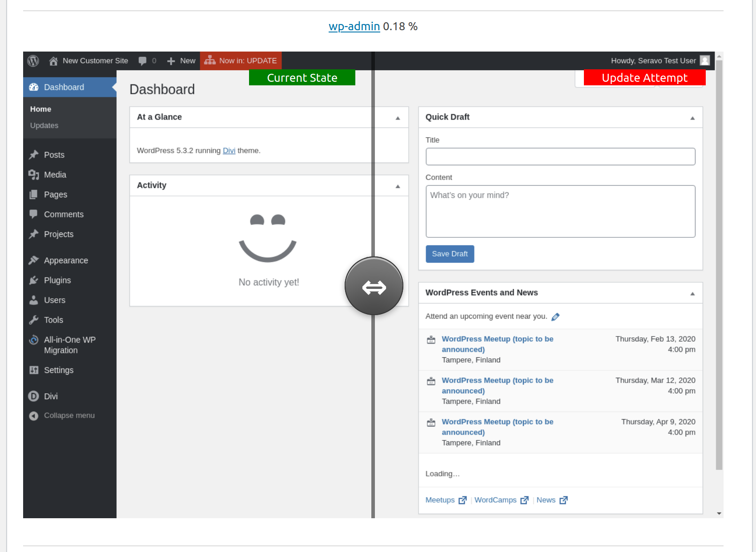This screenshot has width=756, height=552.
Task: Click the Media icon in sidebar
Action: [34, 175]
